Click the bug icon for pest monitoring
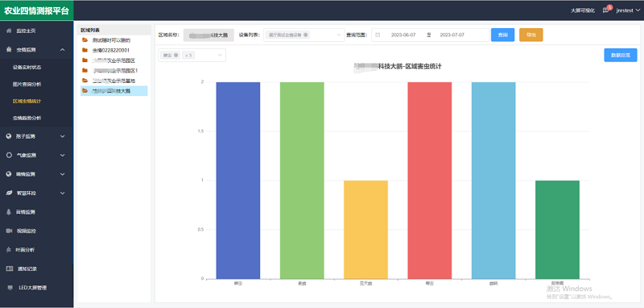 tap(9, 50)
